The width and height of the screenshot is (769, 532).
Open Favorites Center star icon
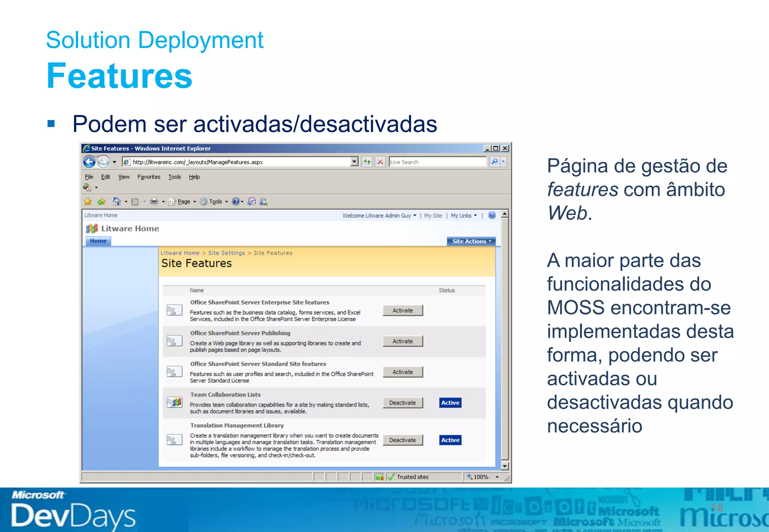(88, 202)
